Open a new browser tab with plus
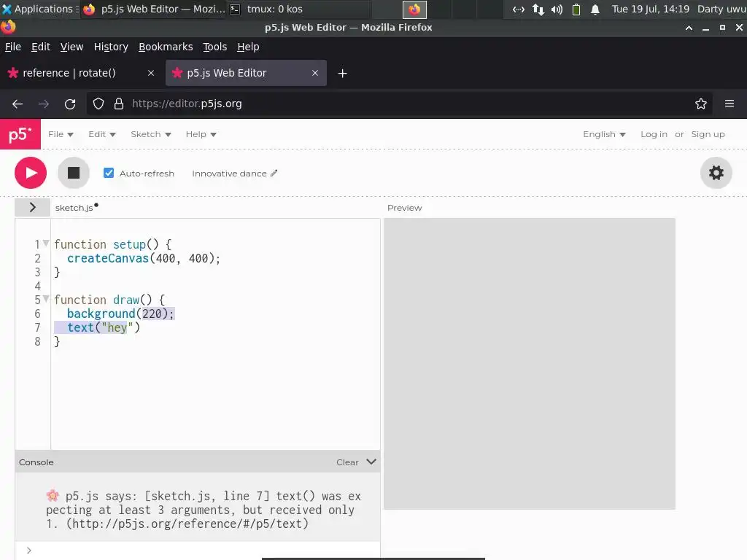The height and width of the screenshot is (560, 747). click(x=343, y=74)
